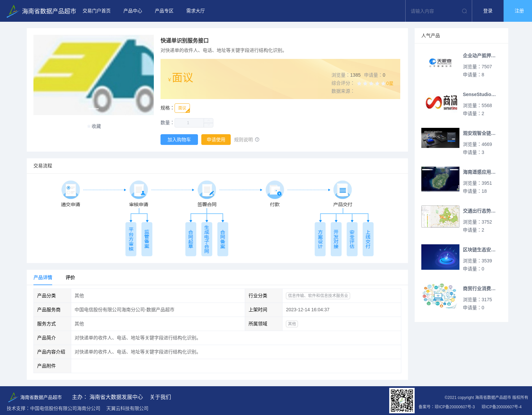This screenshot has height=415, width=532.
Task: Click the site logo in the header
Action: (13, 11)
